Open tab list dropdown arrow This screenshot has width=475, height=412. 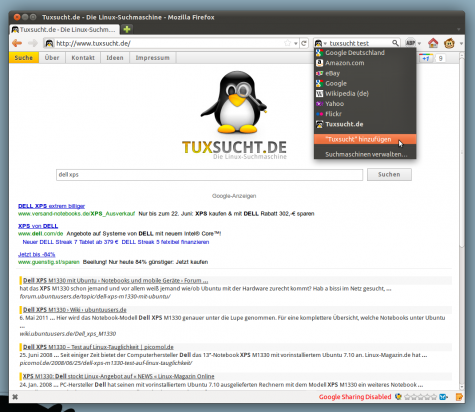click(x=459, y=29)
